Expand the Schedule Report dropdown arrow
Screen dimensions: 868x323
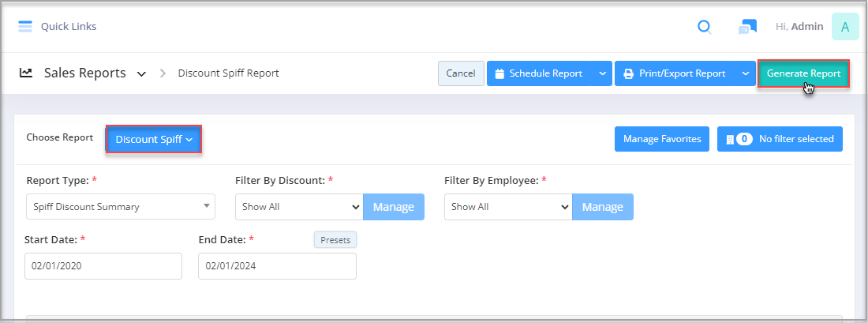(602, 73)
